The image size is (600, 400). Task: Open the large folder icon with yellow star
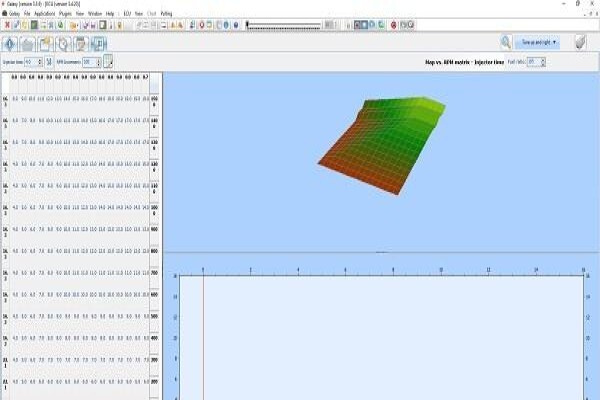[45, 44]
